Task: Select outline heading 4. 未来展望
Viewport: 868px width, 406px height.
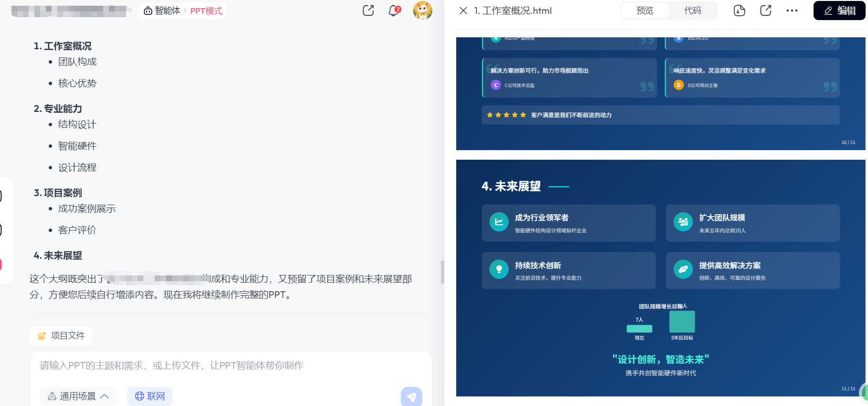Action: click(x=58, y=255)
